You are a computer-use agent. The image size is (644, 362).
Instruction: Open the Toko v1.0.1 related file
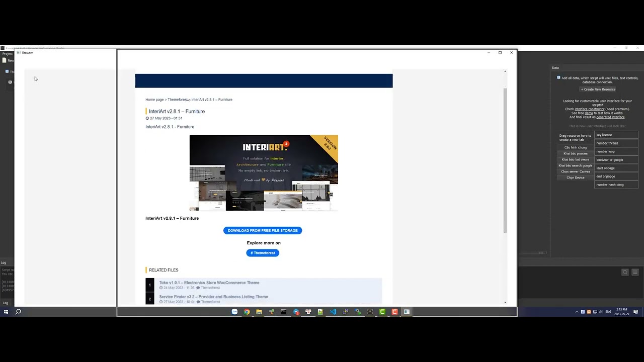(209, 283)
